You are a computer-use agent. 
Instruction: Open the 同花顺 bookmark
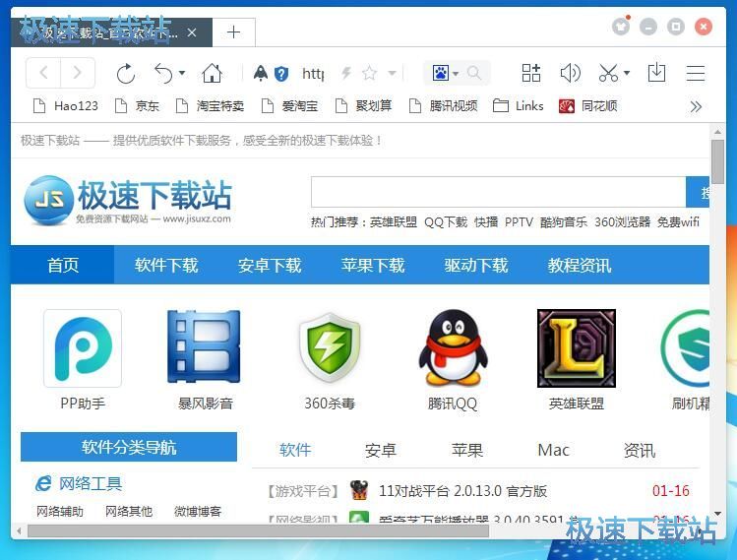coord(588,105)
